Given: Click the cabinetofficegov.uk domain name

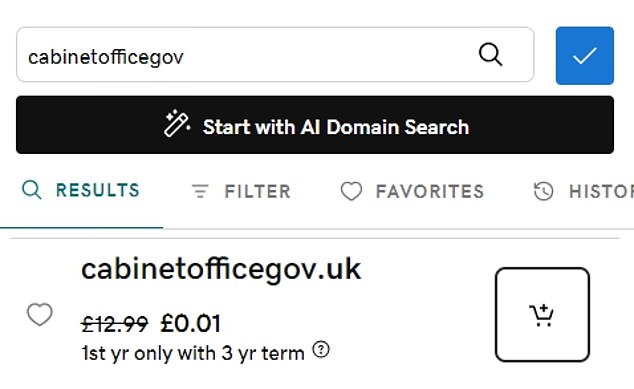Looking at the screenshot, I should (x=221, y=270).
